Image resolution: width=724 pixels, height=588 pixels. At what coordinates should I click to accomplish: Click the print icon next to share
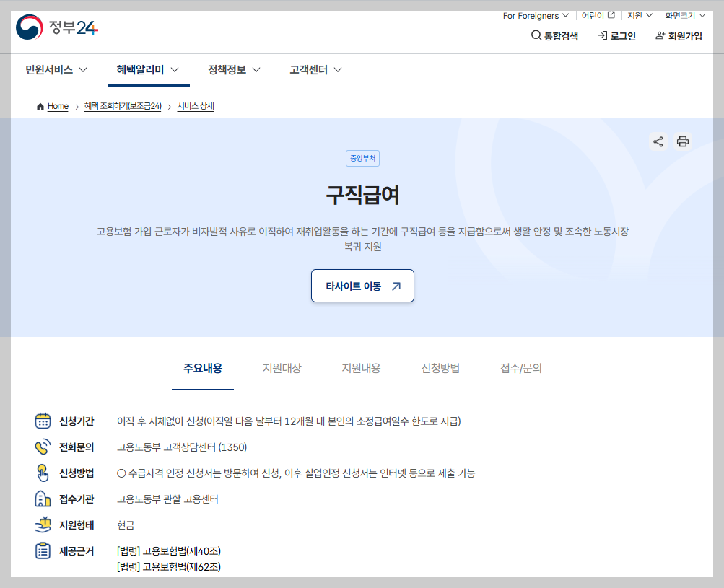click(682, 141)
